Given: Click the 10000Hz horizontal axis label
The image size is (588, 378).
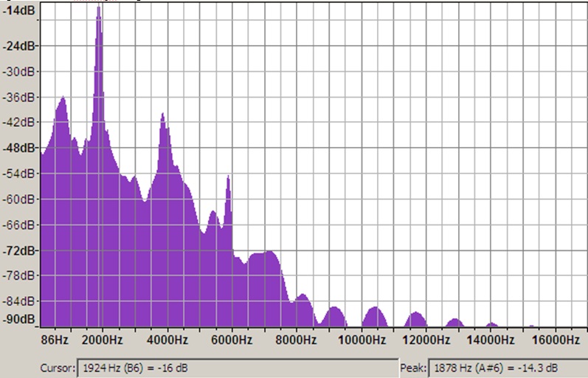Looking at the screenshot, I should pos(367,340).
